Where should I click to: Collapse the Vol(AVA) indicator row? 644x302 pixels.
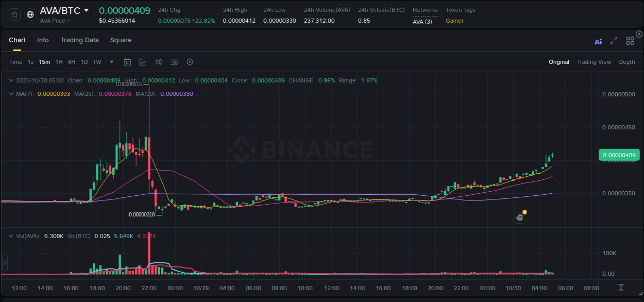[11, 236]
